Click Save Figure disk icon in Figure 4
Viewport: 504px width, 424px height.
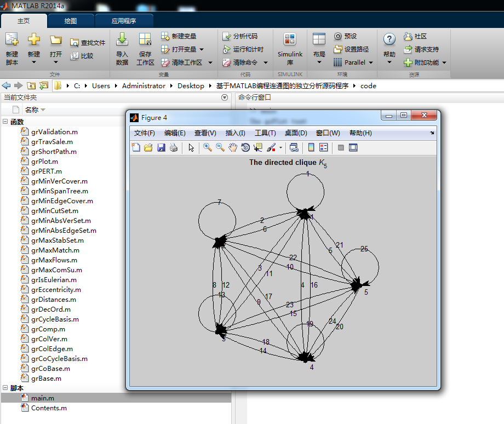[161, 147]
